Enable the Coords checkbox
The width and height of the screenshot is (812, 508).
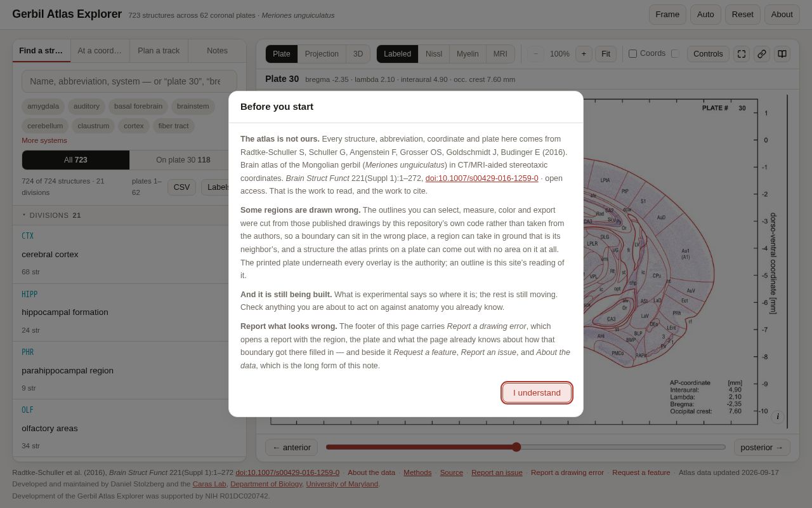[x=632, y=54]
